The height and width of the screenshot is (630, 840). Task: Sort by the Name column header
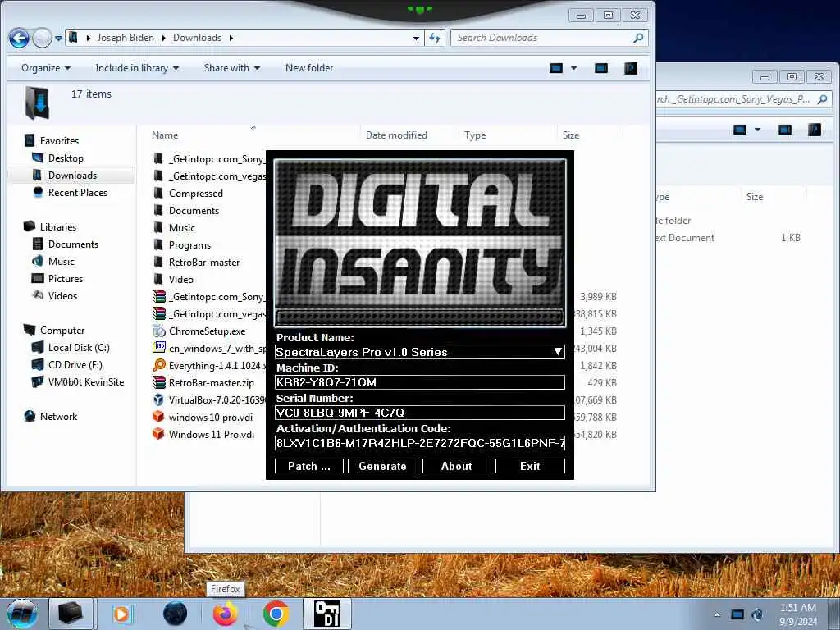click(164, 135)
